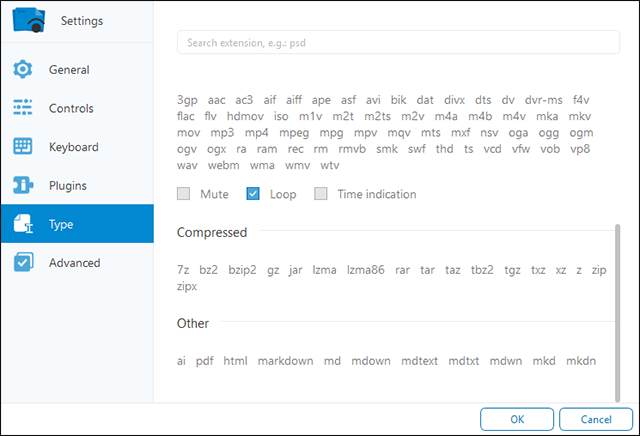Select the zip extension entry
The height and width of the screenshot is (436, 640).
pos(598,270)
